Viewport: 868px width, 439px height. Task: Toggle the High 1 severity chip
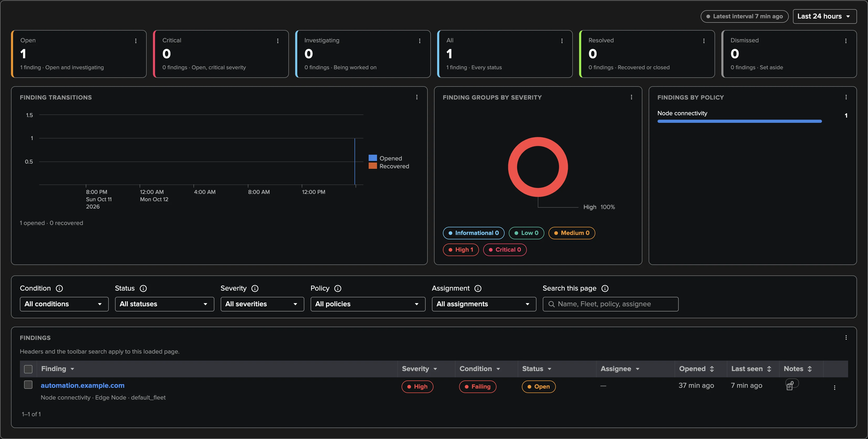pos(461,250)
